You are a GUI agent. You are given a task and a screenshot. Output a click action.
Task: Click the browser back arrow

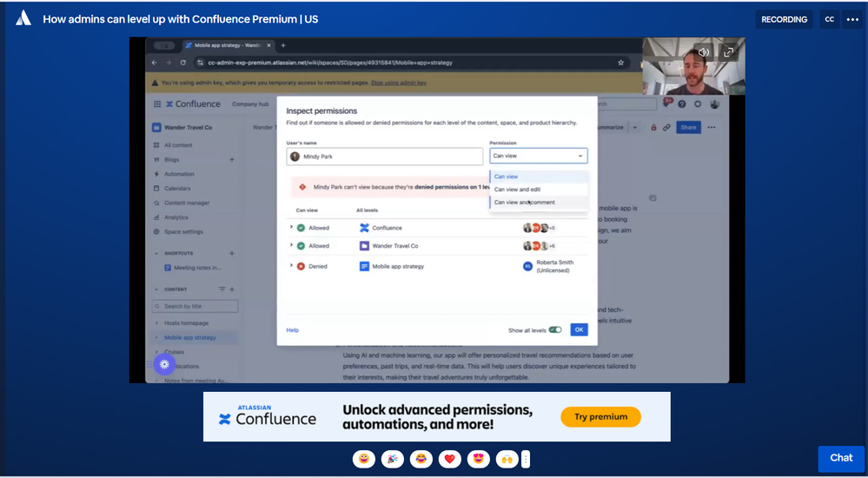click(155, 63)
